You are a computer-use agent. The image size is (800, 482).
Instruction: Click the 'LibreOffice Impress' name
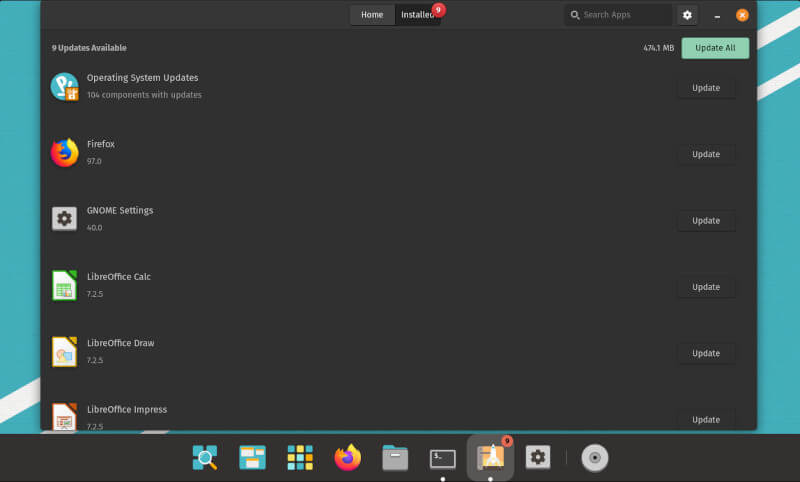[x=127, y=410]
